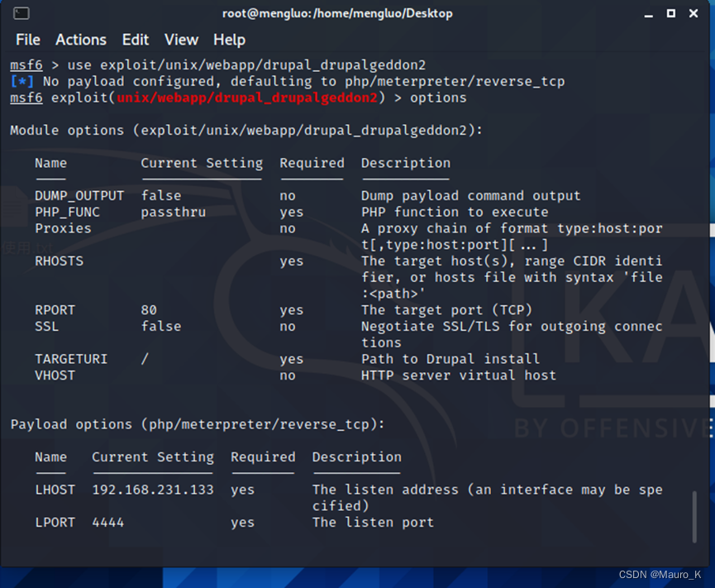Click the passthru setting value
The image size is (715, 588).
coord(174,212)
